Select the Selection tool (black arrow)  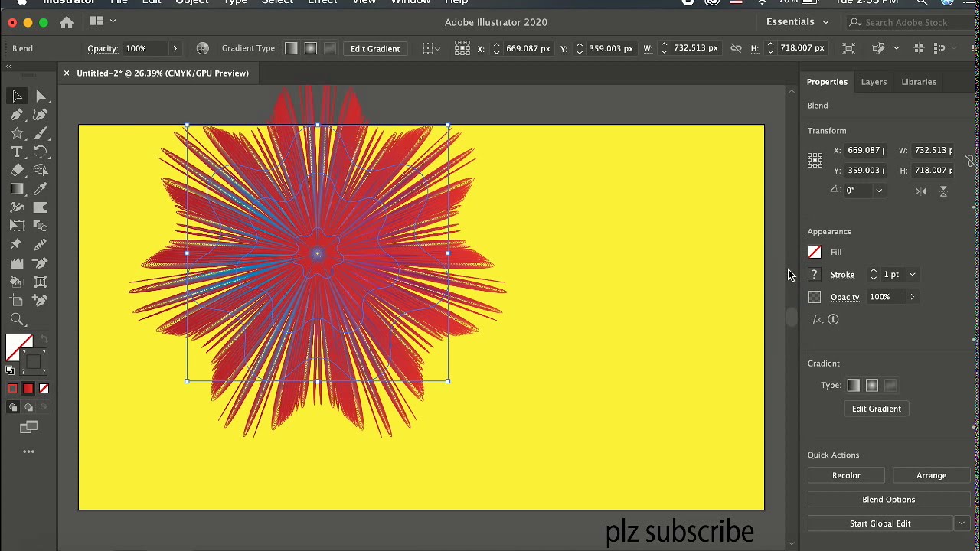tap(17, 96)
